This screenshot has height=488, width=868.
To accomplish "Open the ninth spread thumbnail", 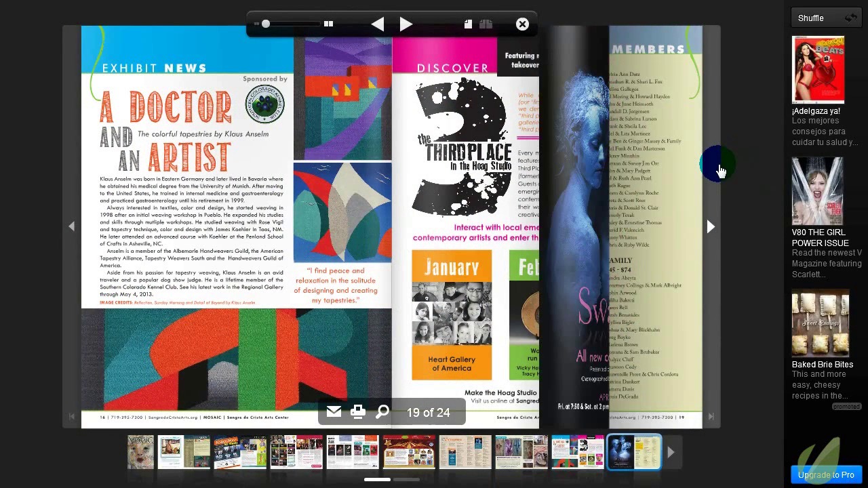I will (578, 452).
